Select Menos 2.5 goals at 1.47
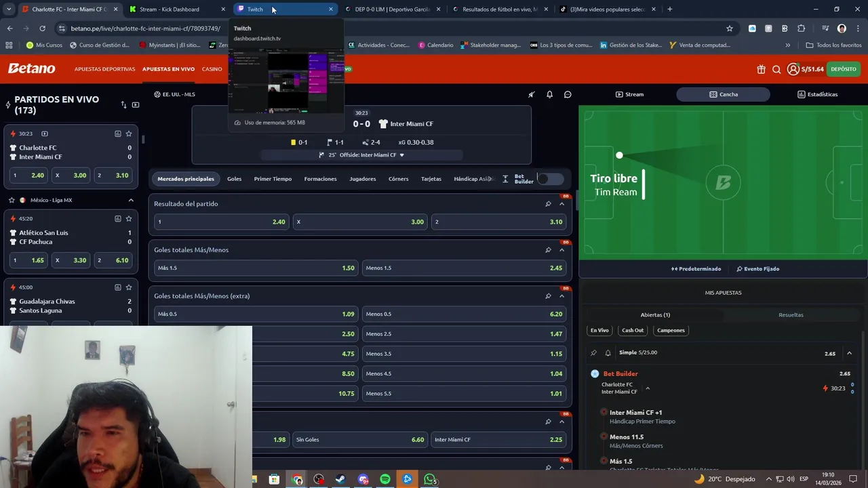868x488 pixels. (464, 333)
